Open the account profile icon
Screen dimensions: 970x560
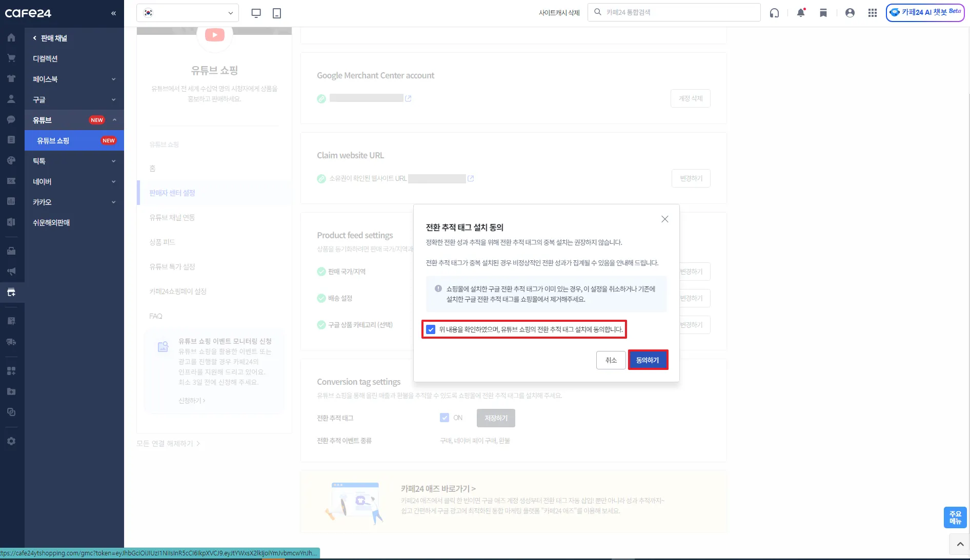coord(850,13)
